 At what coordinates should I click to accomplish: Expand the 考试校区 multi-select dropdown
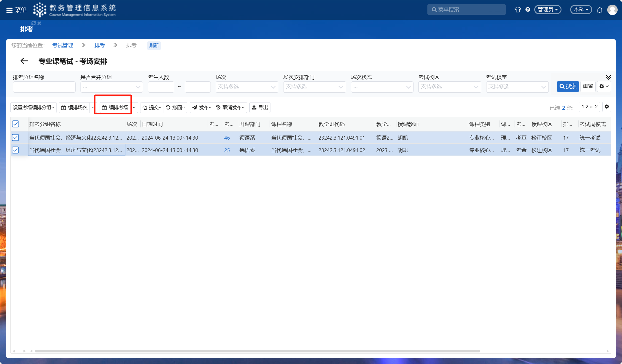point(449,87)
